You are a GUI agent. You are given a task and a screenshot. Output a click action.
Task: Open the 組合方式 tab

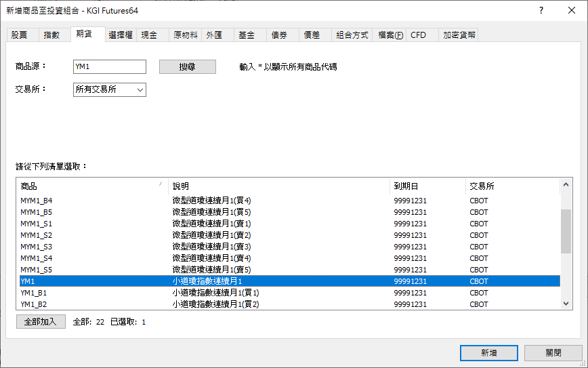click(x=352, y=35)
